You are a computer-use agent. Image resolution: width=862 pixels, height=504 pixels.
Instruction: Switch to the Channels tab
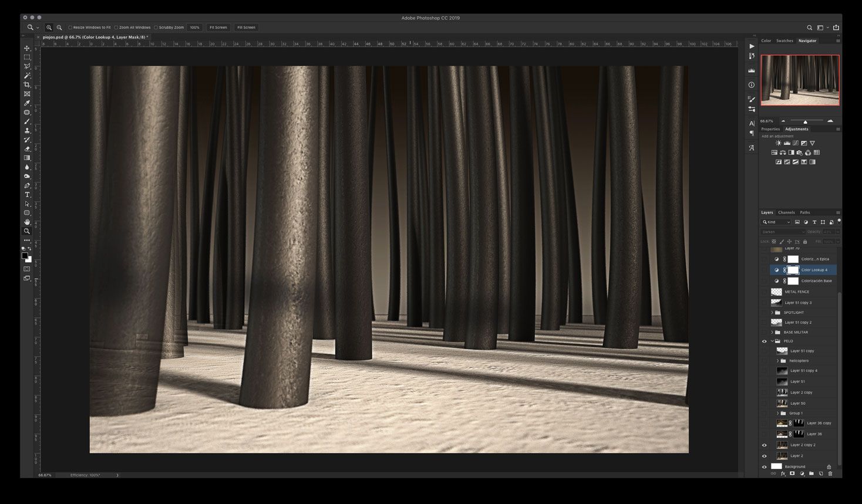tap(786, 212)
